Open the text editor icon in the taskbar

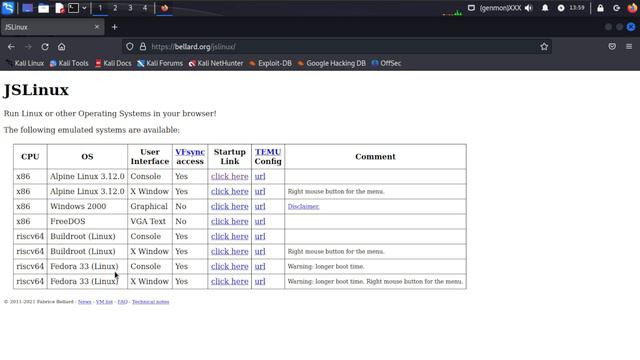click(x=59, y=8)
